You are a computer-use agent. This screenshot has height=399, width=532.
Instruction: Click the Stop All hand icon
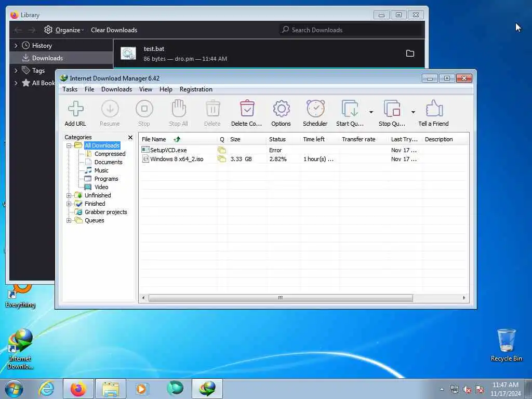pos(179,109)
